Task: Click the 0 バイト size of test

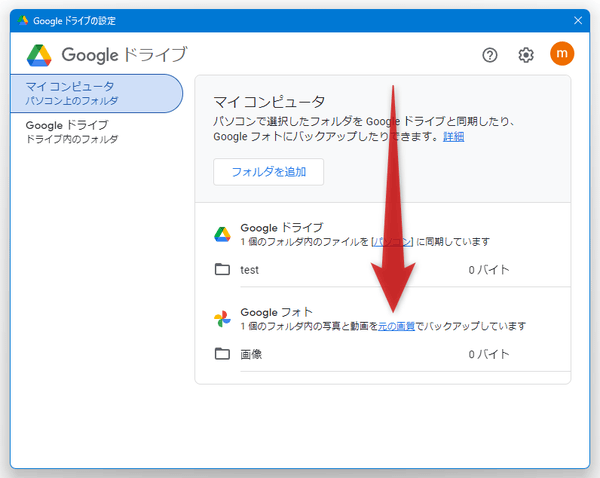Action: pos(489,270)
